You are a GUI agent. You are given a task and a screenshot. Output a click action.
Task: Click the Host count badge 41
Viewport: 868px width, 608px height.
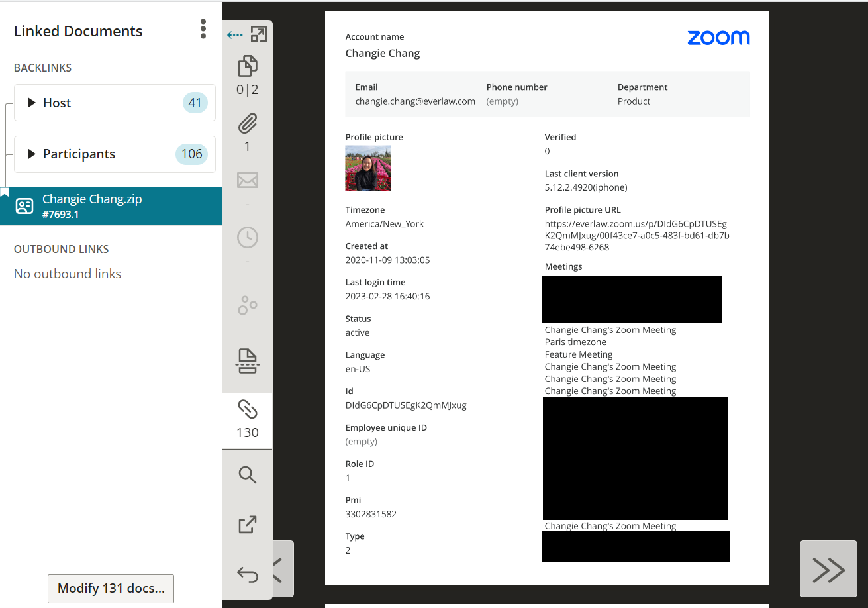(195, 103)
